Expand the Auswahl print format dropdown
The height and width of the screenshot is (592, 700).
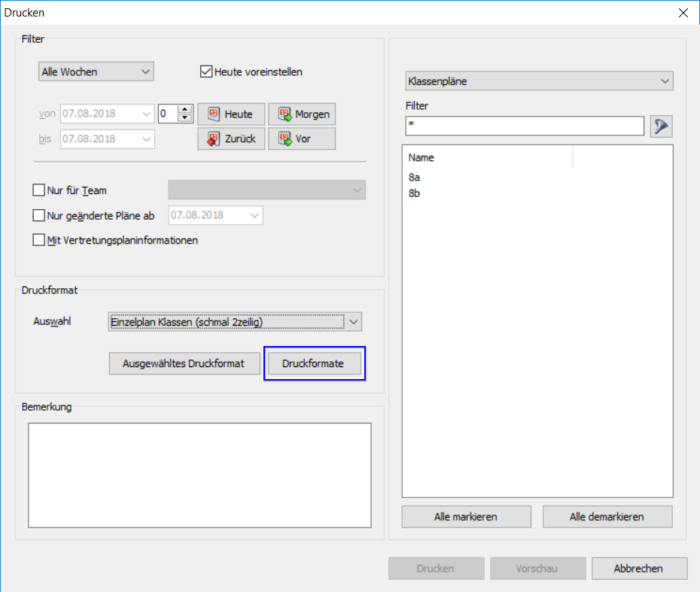[354, 322]
